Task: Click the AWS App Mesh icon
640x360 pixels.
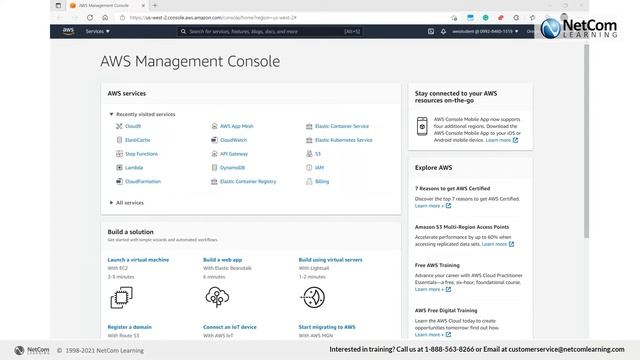Action: [214, 126]
